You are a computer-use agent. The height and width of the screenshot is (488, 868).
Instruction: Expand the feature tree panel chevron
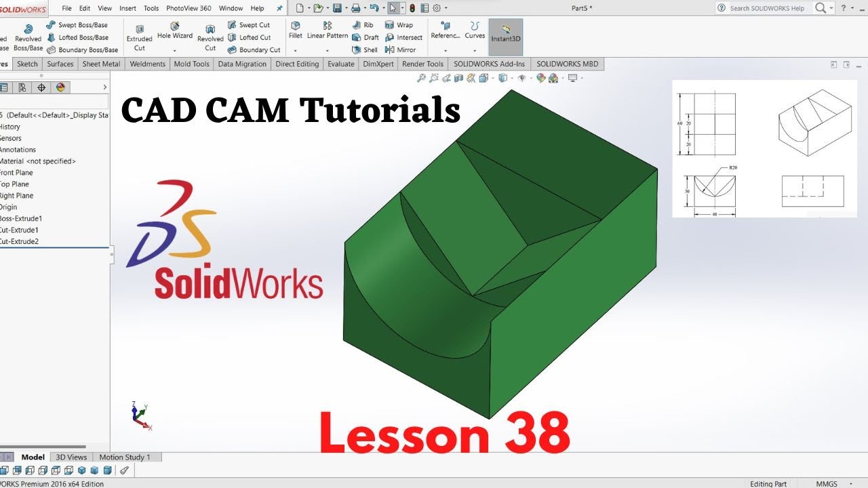[x=104, y=87]
